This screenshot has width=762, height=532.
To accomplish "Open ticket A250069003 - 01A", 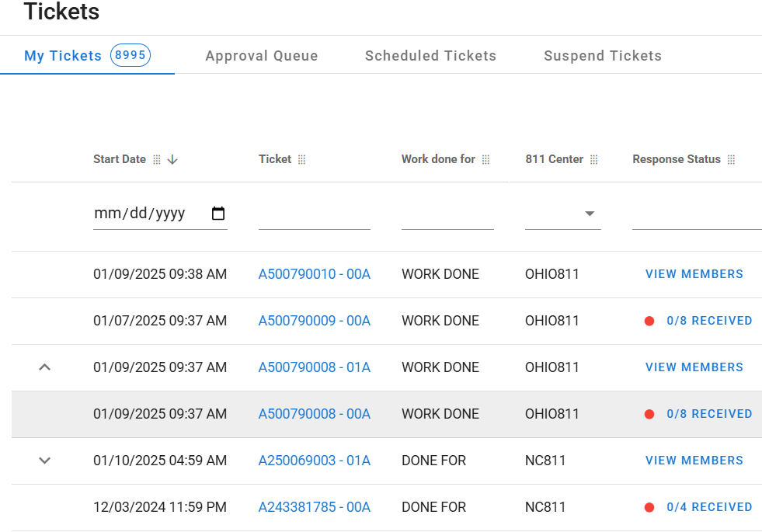I will tap(315, 461).
